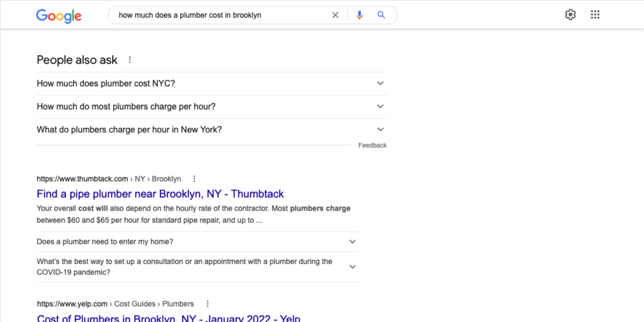Click the yelp.com Cost Guides breadcrumb
This screenshot has height=322, width=644.
click(115, 304)
